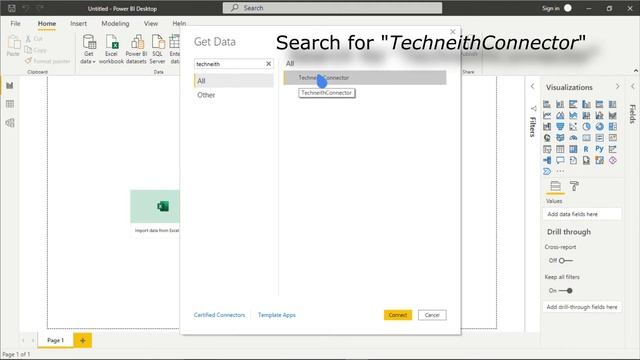Collapse the ribbon with chevron
The height and width of the screenshot is (360, 640).
tap(636, 71)
